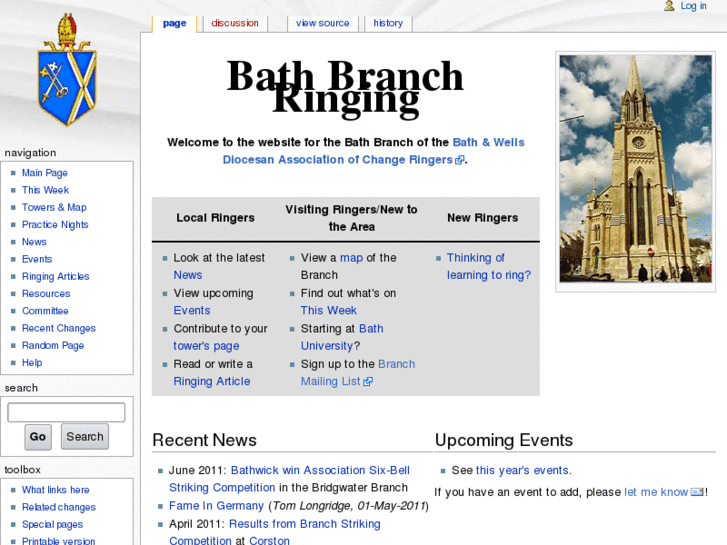Click the user icon beside Log in
The width and height of the screenshot is (727, 545).
click(669, 6)
